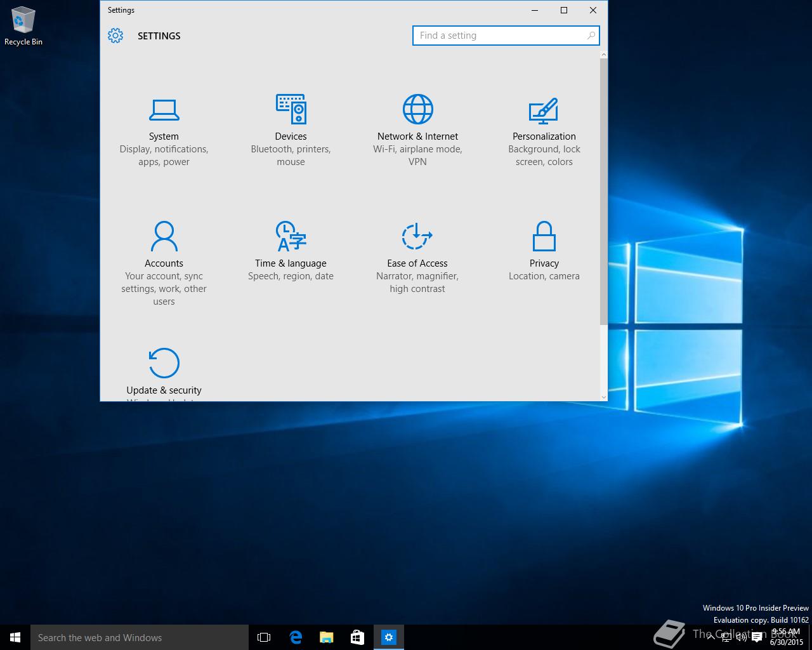Show hidden tray icons chevron
Image resolution: width=812 pixels, height=650 pixels.
click(711, 638)
